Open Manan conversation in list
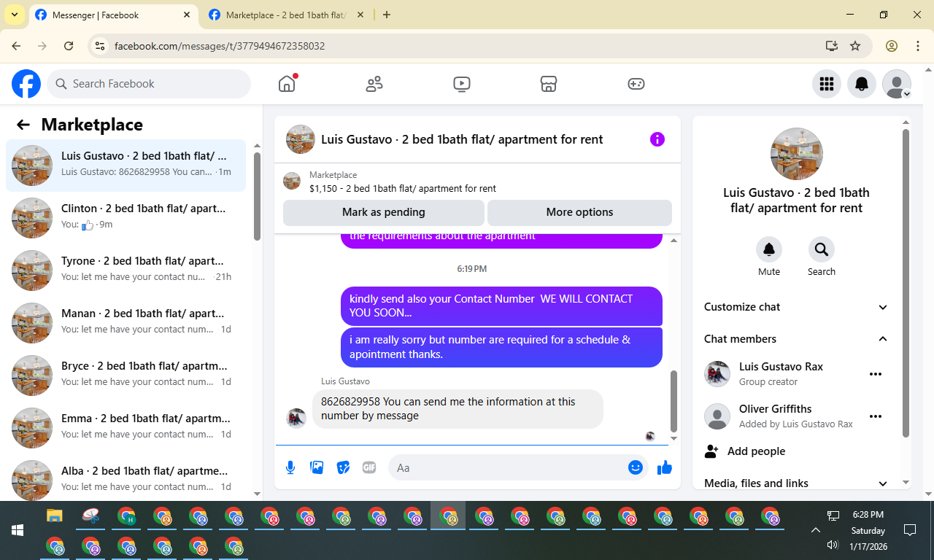This screenshot has width=934, height=560. 126,323
